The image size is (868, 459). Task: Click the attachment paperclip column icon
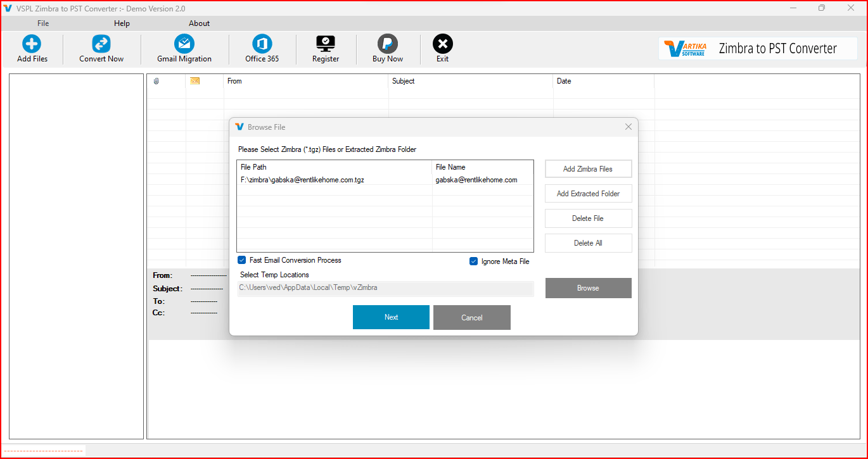(156, 81)
